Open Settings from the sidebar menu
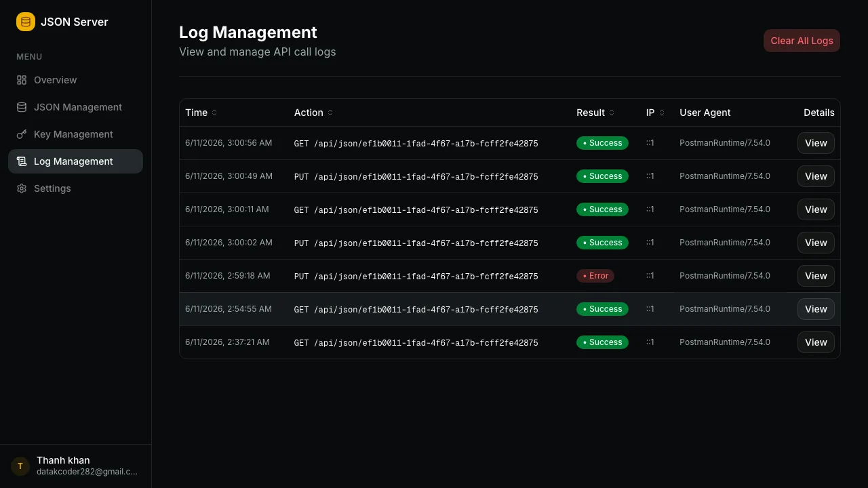 click(75, 188)
